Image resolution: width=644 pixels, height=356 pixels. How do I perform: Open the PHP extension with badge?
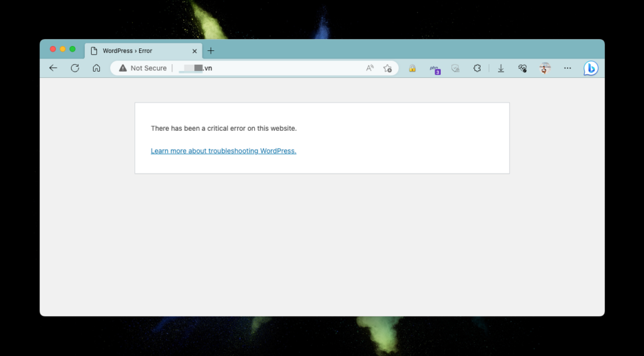click(x=435, y=69)
